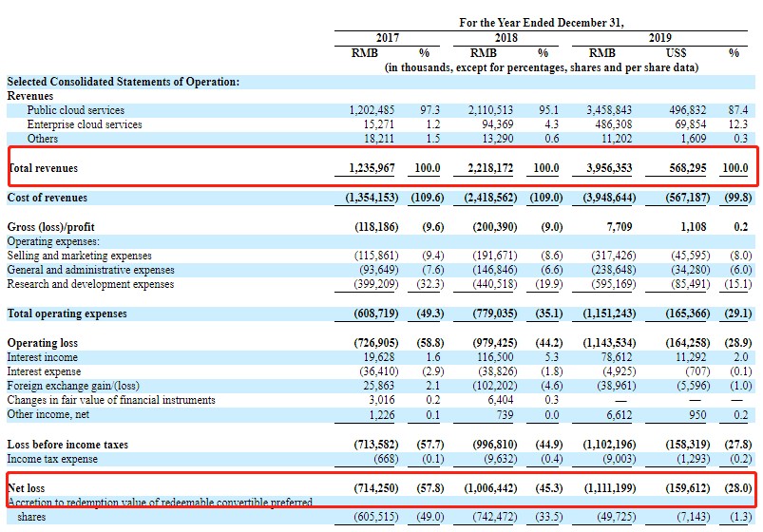The width and height of the screenshot is (763, 532).
Task: Select Foreign exchange gain/(loss) label
Action: 73,386
